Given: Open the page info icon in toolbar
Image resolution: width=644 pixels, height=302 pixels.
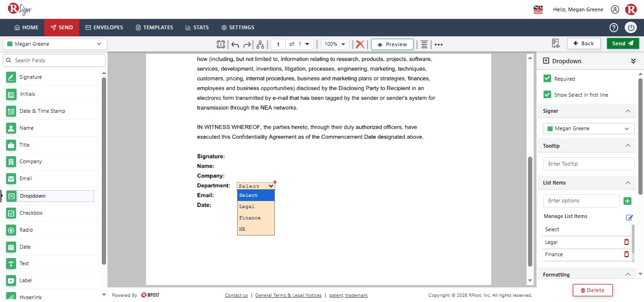Looking at the screenshot, I should click(221, 44).
